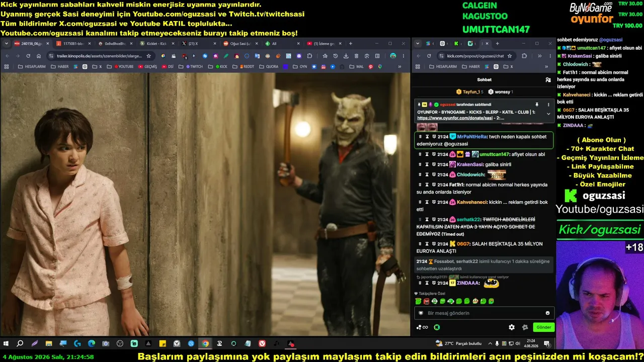Viewport: 644px width, 362px height.
Task: Click top gifter Tayfun_1 in the leaderboard
Action: (x=469, y=92)
